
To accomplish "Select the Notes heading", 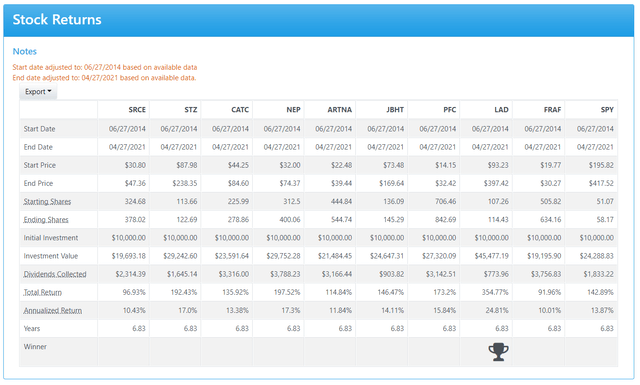I will pyautogui.click(x=24, y=51).
